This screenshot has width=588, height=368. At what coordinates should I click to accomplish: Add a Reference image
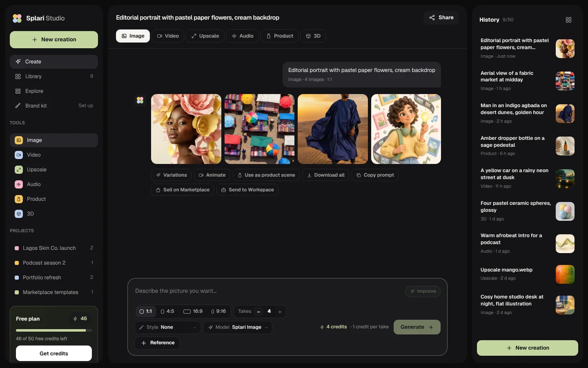(157, 343)
